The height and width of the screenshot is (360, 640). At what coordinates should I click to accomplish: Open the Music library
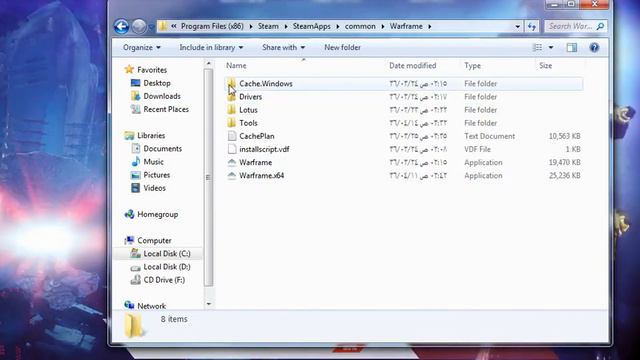pos(153,162)
